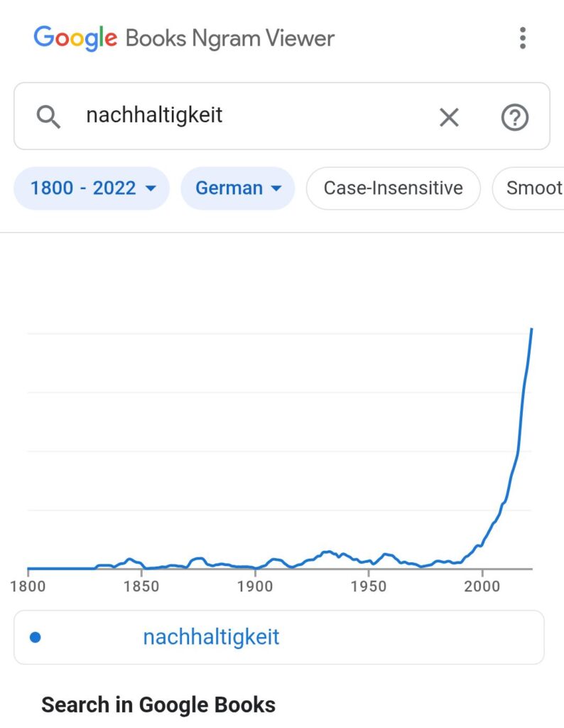Click the magnifying glass search icon

tap(48, 117)
